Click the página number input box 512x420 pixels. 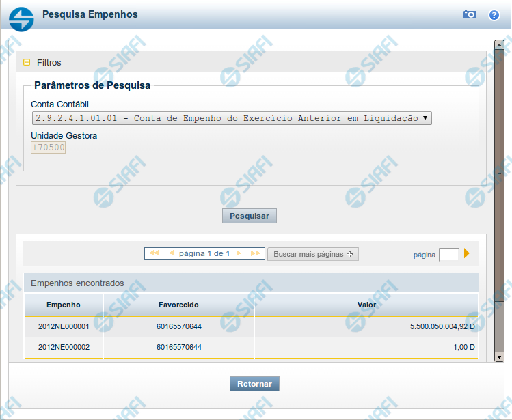pyautogui.click(x=448, y=255)
